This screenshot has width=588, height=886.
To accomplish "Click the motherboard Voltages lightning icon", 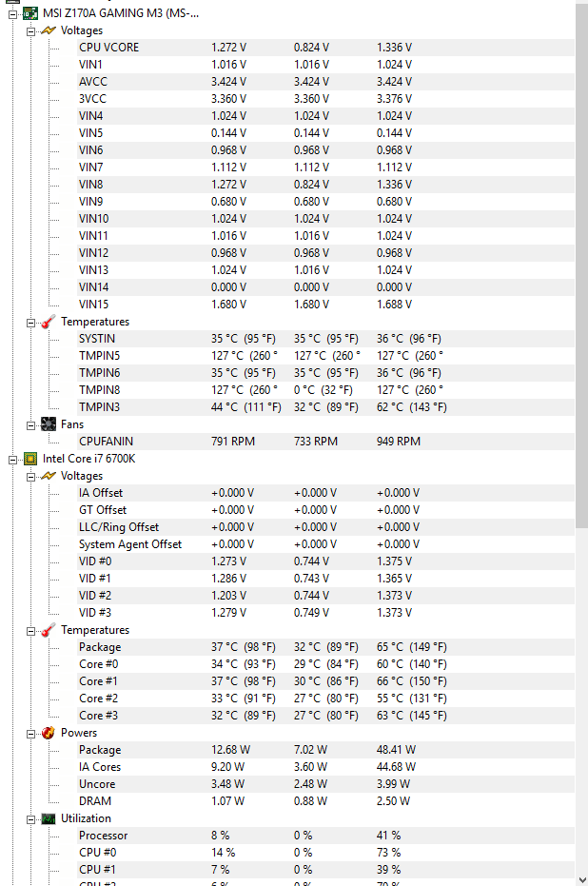I will click(49, 30).
